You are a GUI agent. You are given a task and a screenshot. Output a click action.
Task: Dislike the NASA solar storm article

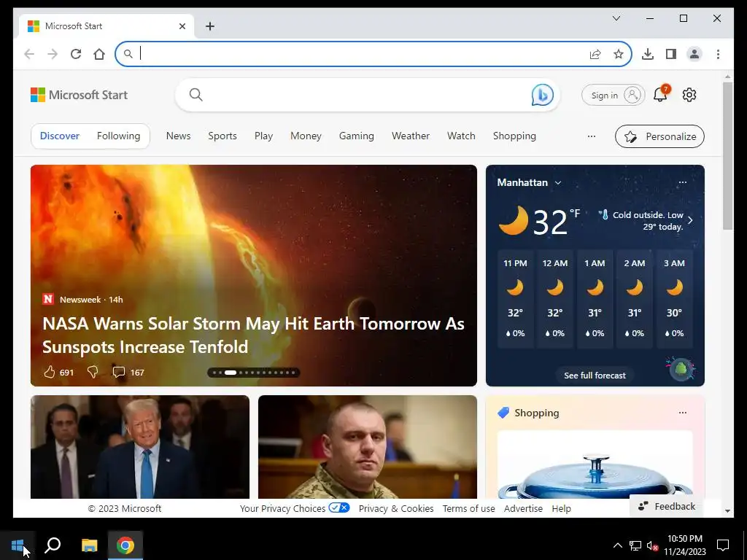point(93,372)
